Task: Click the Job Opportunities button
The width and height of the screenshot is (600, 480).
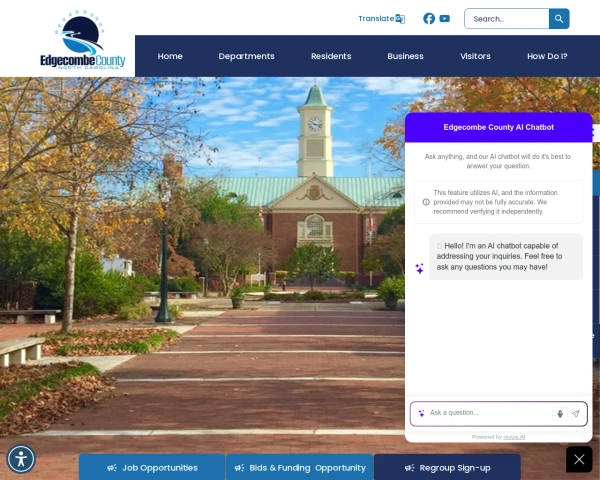Action: (x=152, y=467)
